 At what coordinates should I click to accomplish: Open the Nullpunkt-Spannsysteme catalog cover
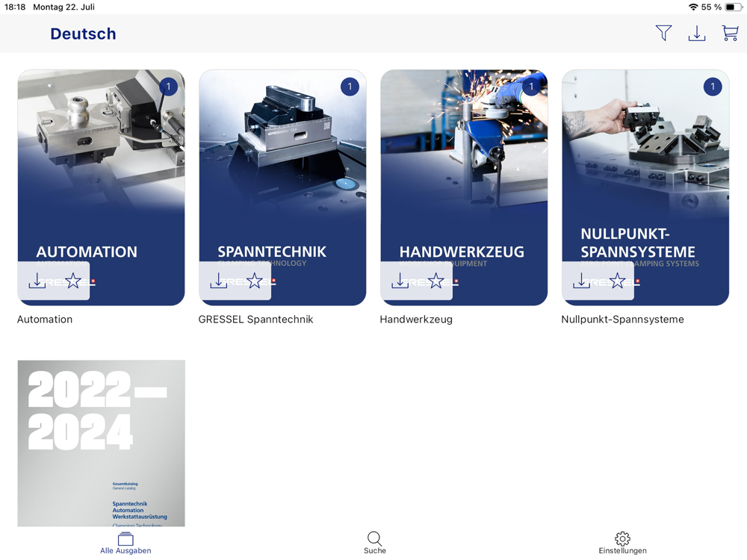[645, 187]
